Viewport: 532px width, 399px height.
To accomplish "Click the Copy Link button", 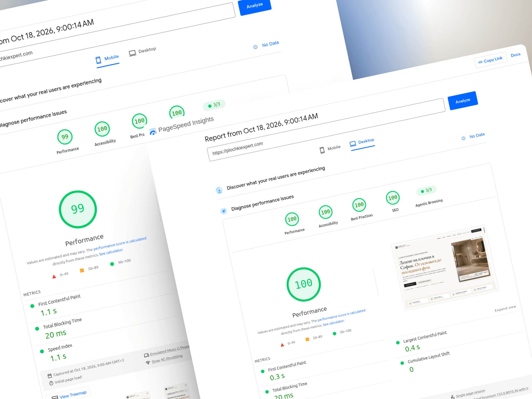I will coord(490,60).
